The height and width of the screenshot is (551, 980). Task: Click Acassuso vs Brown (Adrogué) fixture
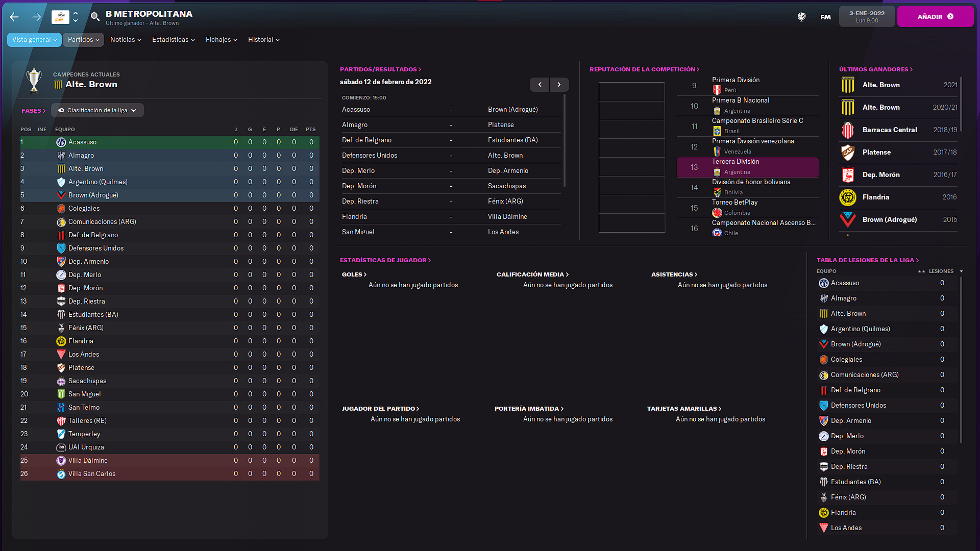tap(451, 110)
